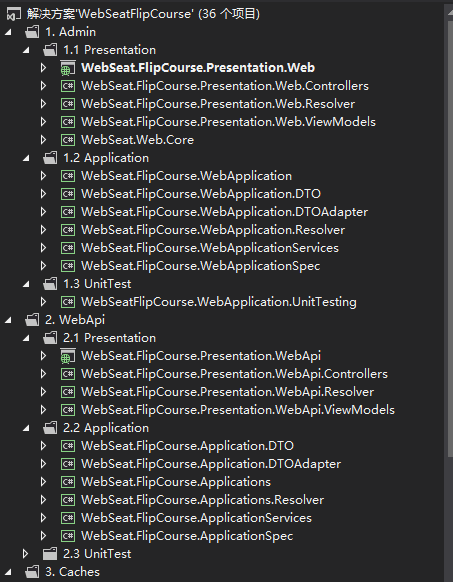Click the folder icon of 1.1 Presentation
The width and height of the screenshot is (453, 582).
(x=50, y=50)
